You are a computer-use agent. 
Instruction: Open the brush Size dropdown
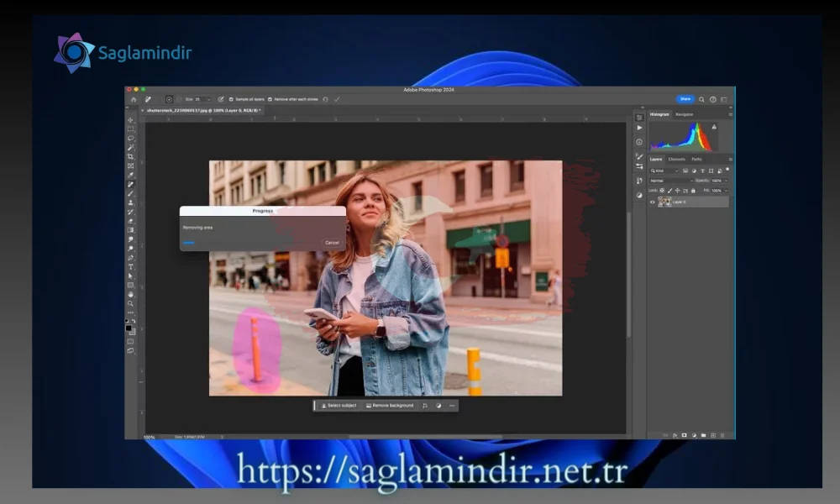click(x=209, y=99)
